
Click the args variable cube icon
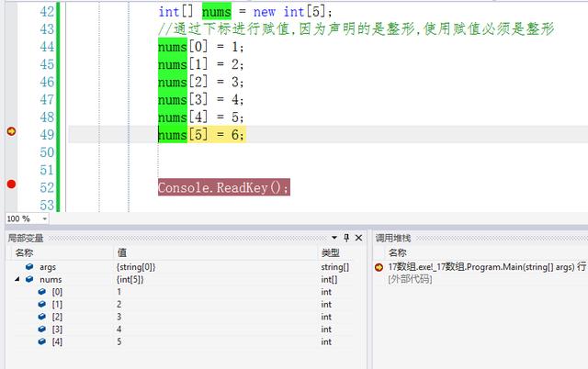[x=29, y=267]
